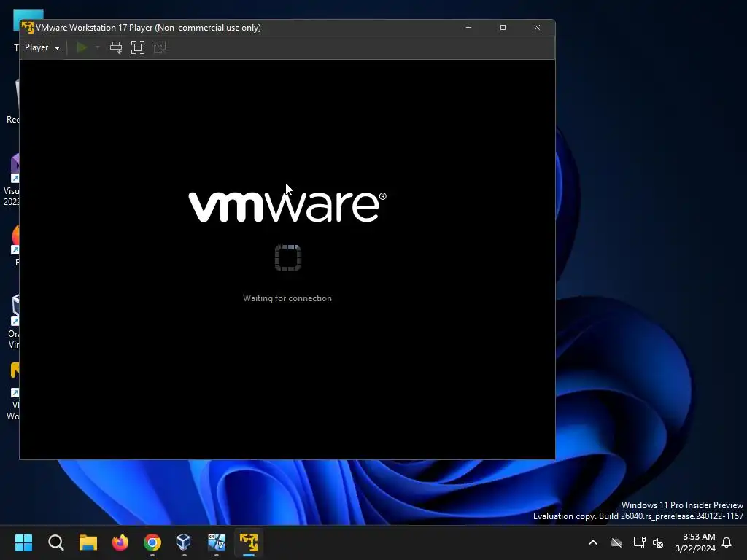Click the 'Waiting for connection' text
747x560 pixels.
(x=287, y=298)
